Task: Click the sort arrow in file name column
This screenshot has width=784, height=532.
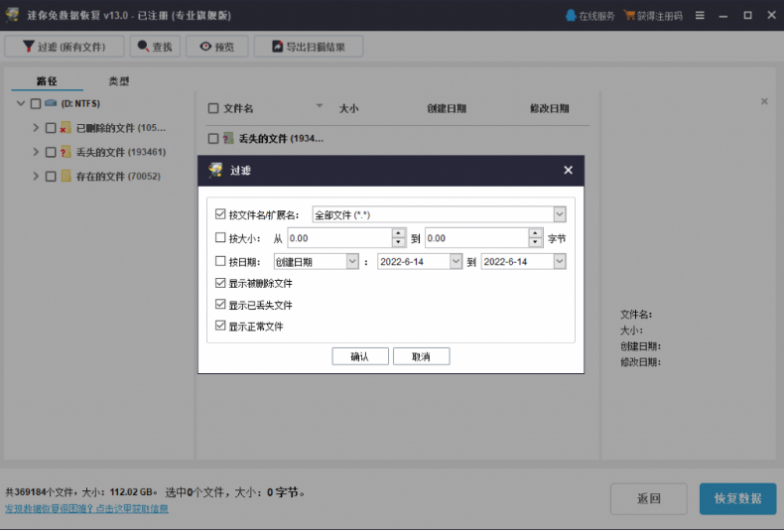Action: click(319, 105)
